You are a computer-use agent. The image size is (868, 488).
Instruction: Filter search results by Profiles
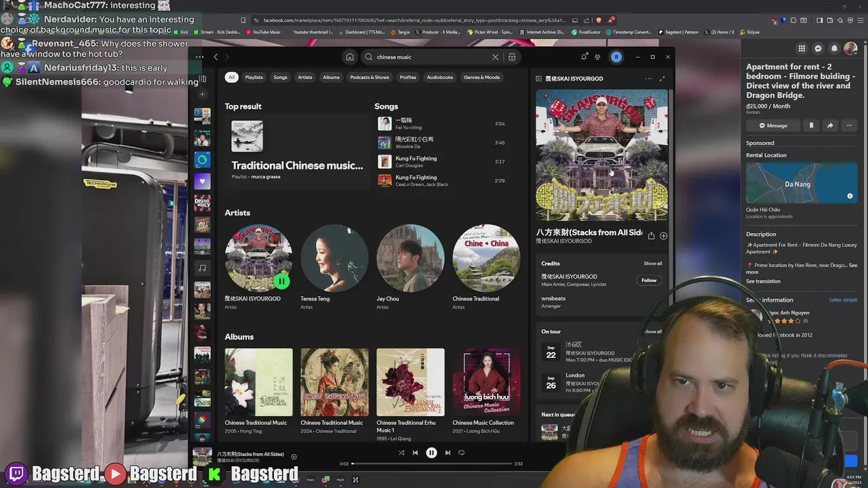[x=408, y=77]
